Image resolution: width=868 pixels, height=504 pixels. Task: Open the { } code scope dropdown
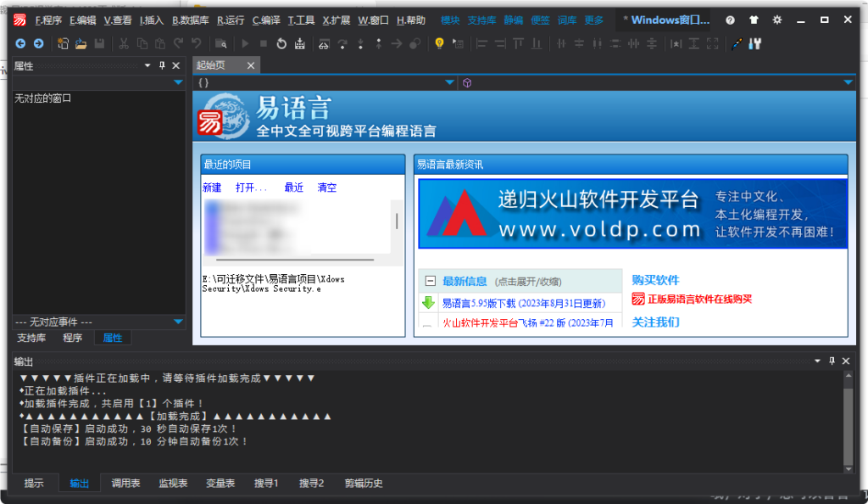click(450, 82)
